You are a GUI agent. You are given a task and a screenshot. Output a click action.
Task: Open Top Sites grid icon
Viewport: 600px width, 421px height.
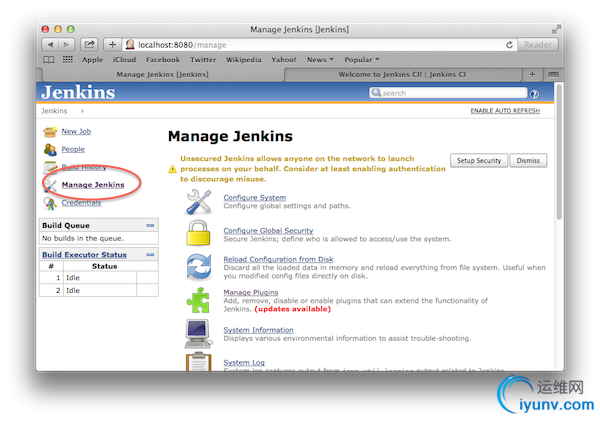[x=68, y=59]
